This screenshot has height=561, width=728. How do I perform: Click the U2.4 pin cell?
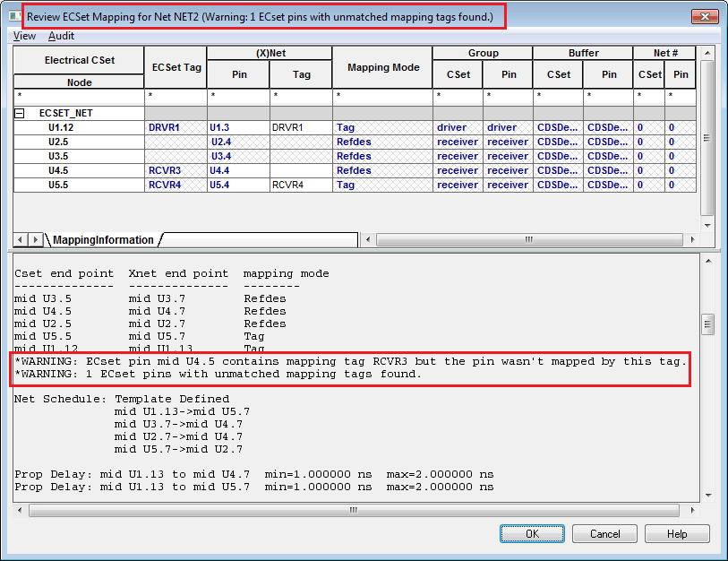tap(239, 142)
